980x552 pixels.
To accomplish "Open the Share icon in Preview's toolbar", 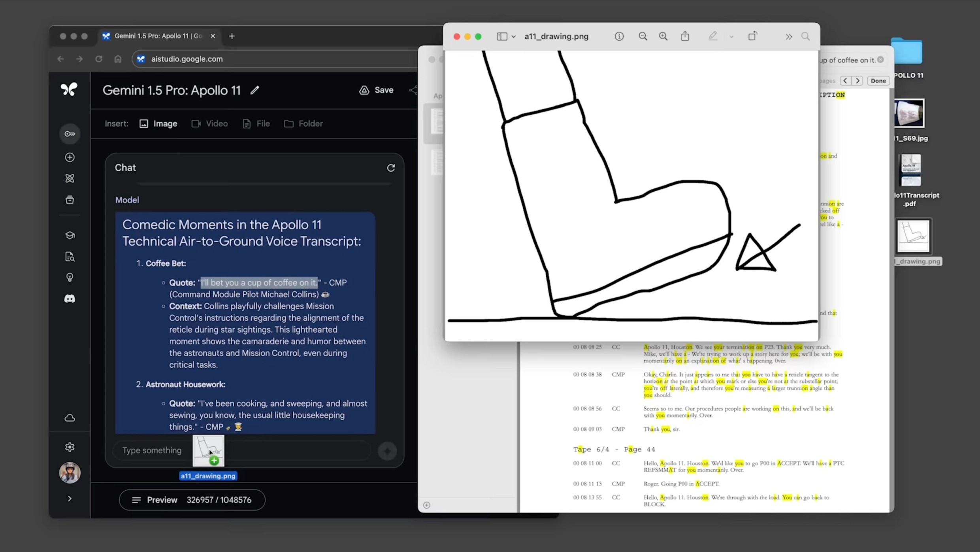I will pyautogui.click(x=685, y=36).
